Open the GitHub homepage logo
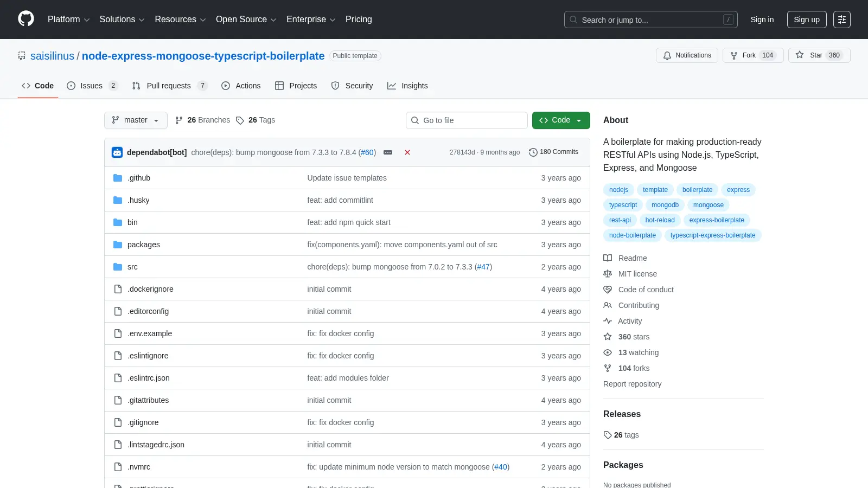 pyautogui.click(x=26, y=19)
